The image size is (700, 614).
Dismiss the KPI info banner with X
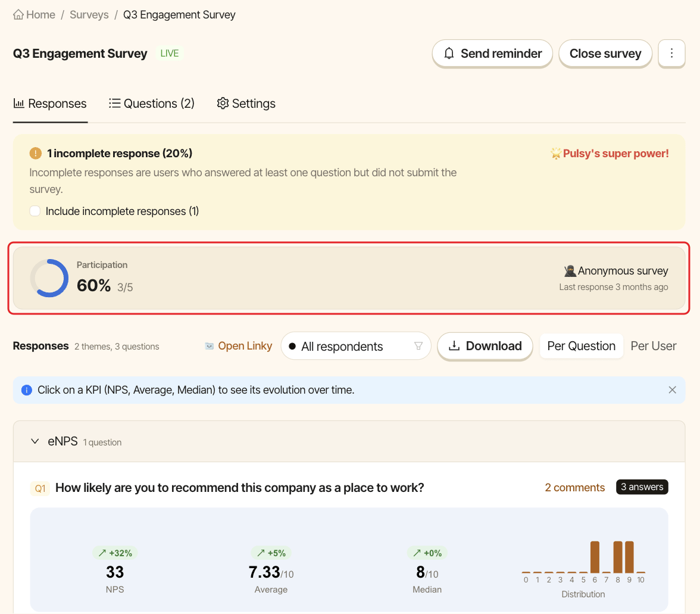(x=672, y=390)
